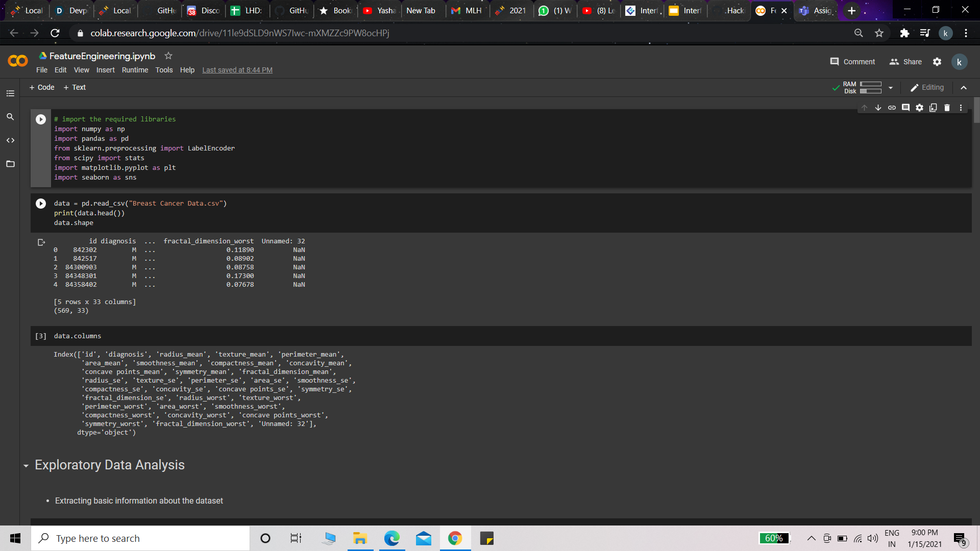The image size is (980, 551).
Task: Move selected cell down with arrow icon
Action: click(878, 108)
